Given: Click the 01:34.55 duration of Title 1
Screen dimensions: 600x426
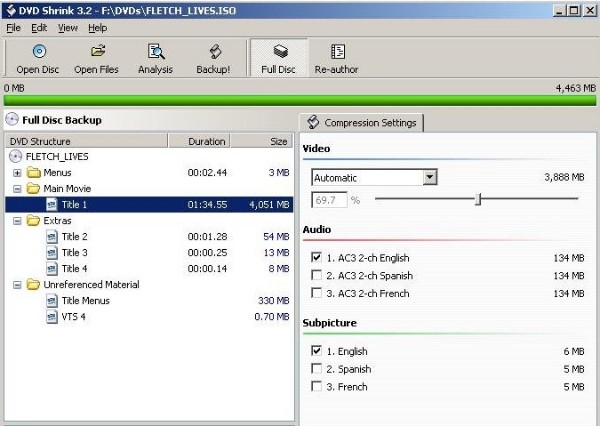Looking at the screenshot, I should pyautogui.click(x=207, y=205).
